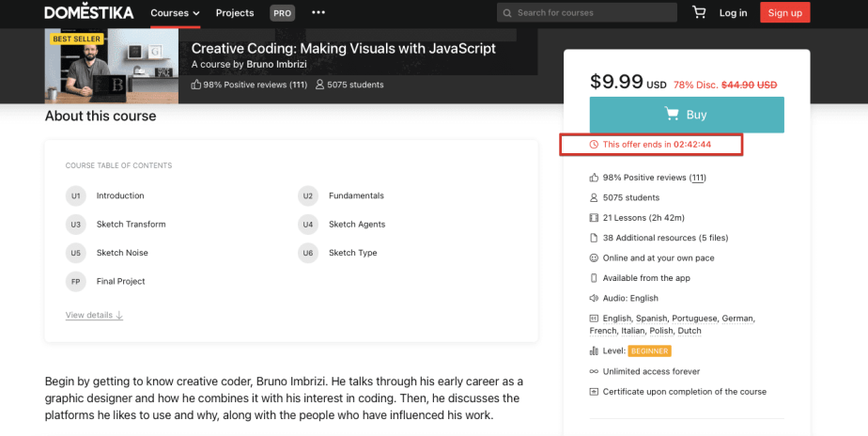This screenshot has width=868, height=436.
Task: Click the course preview thumbnail
Action: [111, 67]
